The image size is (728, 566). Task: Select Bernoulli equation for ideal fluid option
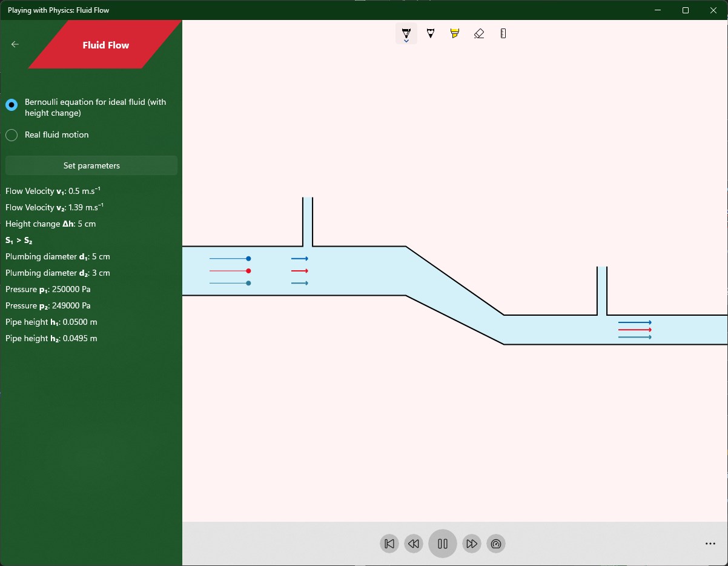[91, 107]
